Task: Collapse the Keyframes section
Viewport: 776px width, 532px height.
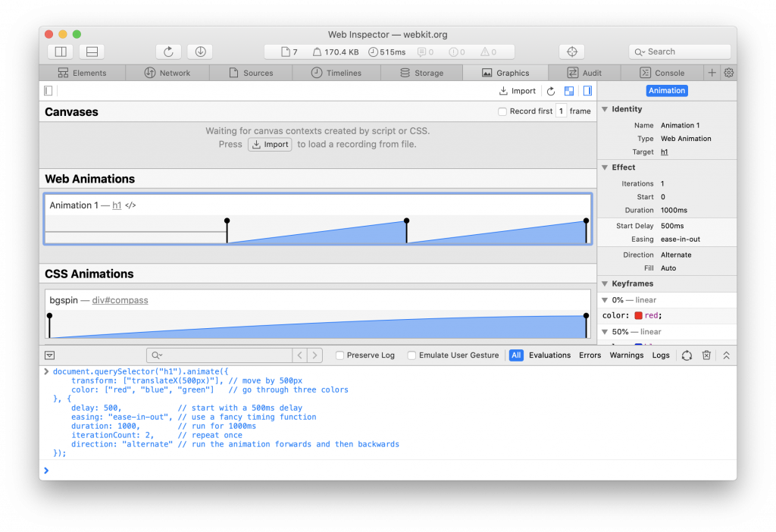Action: point(605,283)
